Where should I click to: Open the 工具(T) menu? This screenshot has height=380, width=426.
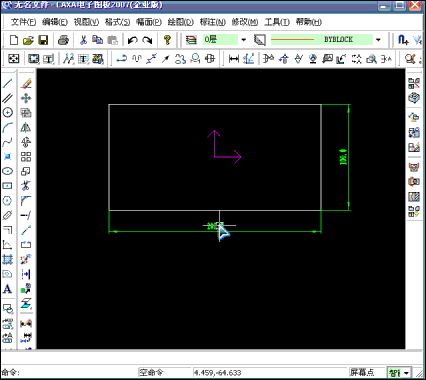point(277,22)
